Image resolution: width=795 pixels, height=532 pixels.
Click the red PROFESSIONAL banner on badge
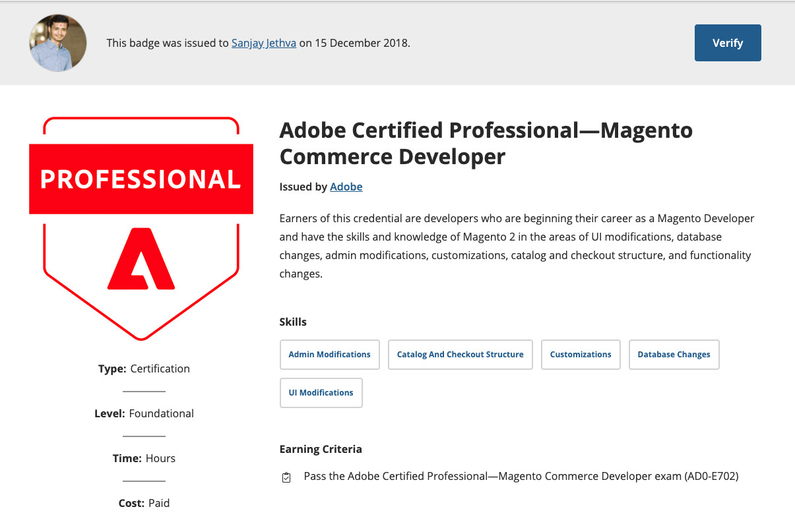point(141,179)
